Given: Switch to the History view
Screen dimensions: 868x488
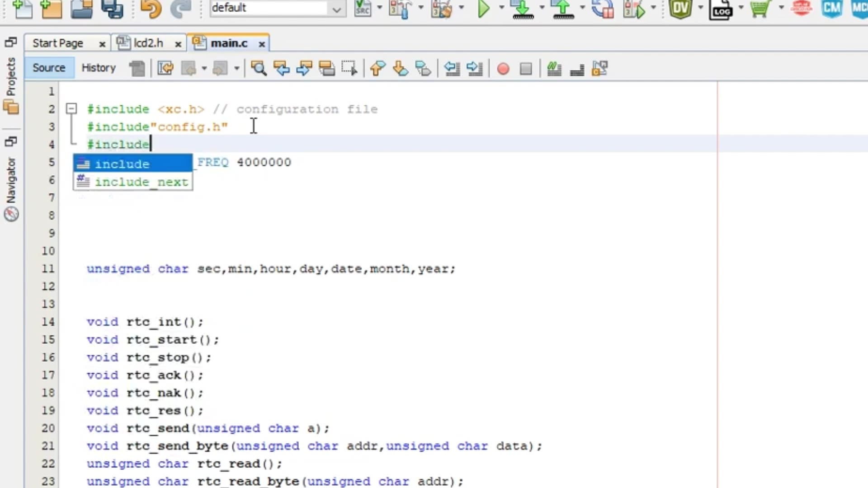Looking at the screenshot, I should pyautogui.click(x=98, y=68).
